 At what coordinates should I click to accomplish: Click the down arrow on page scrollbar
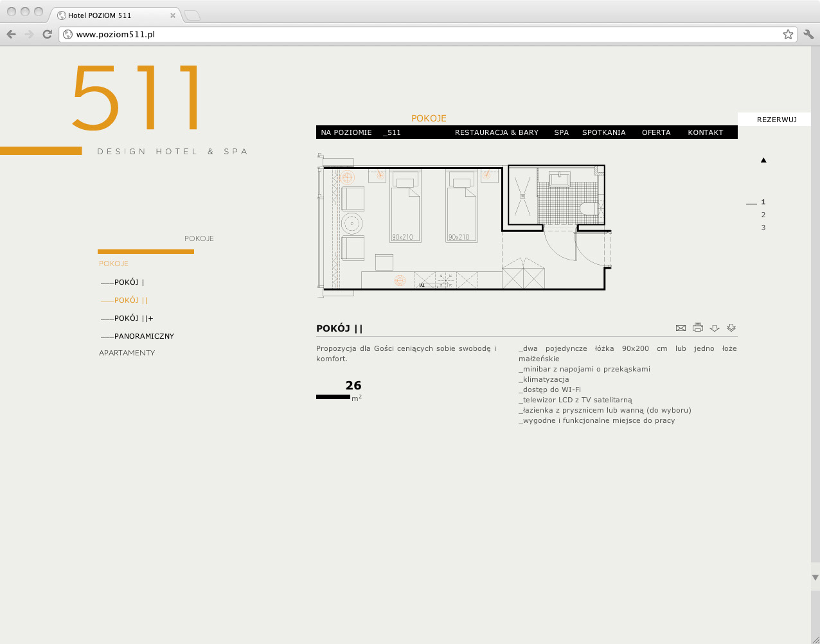[816, 578]
